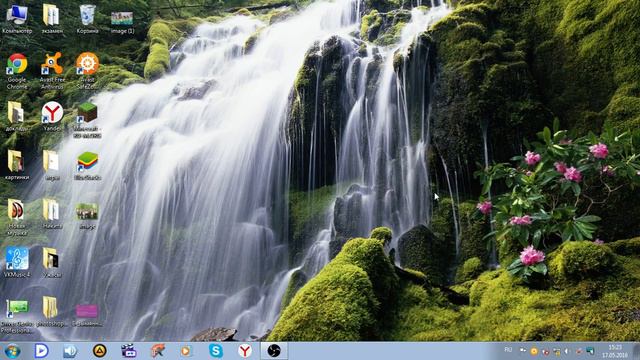This screenshot has width=640, height=360.
Task: Launch the Google Chrome shortcut
Action: (x=17, y=71)
